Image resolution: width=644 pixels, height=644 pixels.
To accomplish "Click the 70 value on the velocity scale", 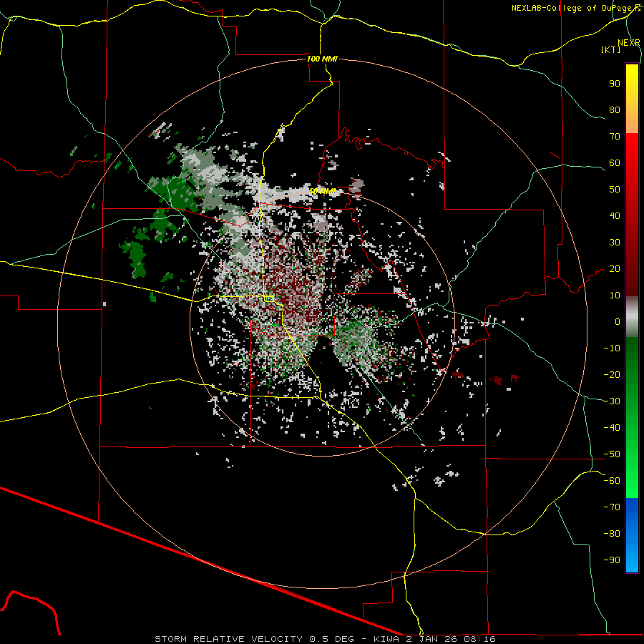I will click(x=615, y=137).
